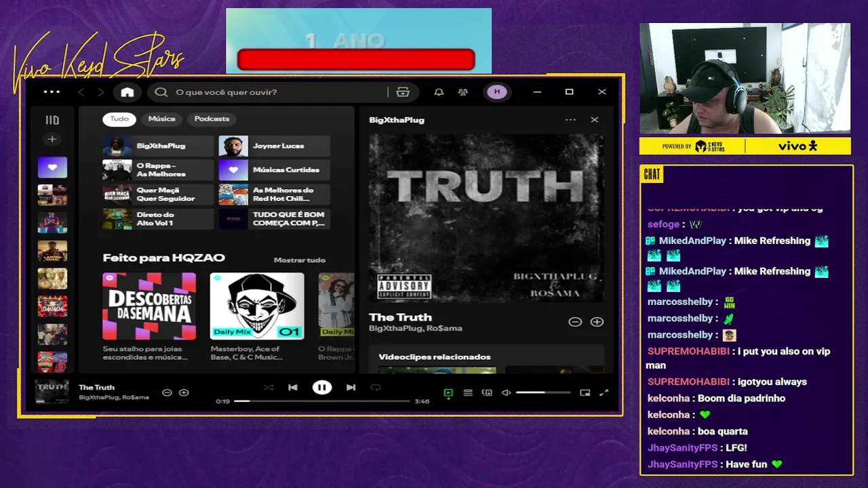Screen dimensions: 868x488
Task: Open the notifications bell
Action: 439,92
